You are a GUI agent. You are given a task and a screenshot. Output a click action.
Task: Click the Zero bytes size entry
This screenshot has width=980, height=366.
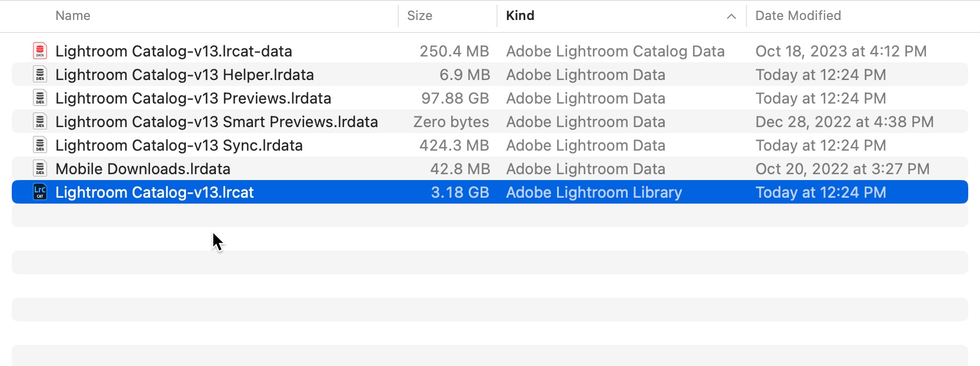click(x=451, y=122)
